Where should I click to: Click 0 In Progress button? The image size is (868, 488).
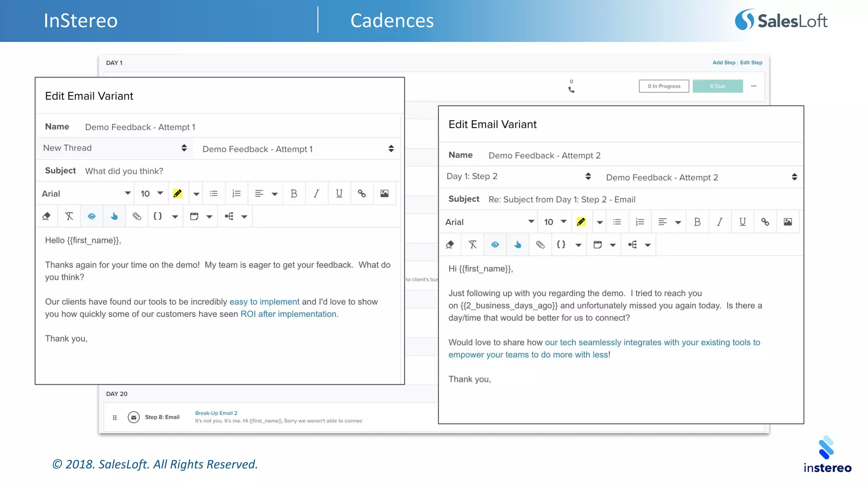(x=664, y=86)
